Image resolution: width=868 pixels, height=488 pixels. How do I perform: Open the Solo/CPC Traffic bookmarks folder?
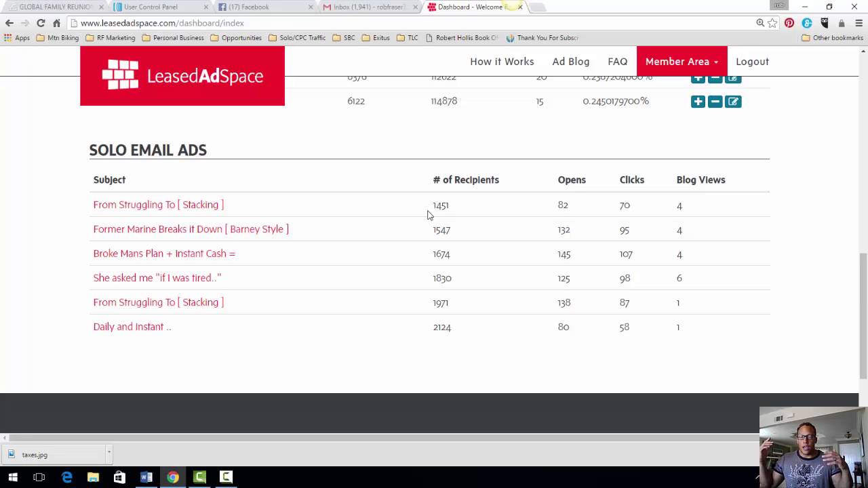click(297, 38)
